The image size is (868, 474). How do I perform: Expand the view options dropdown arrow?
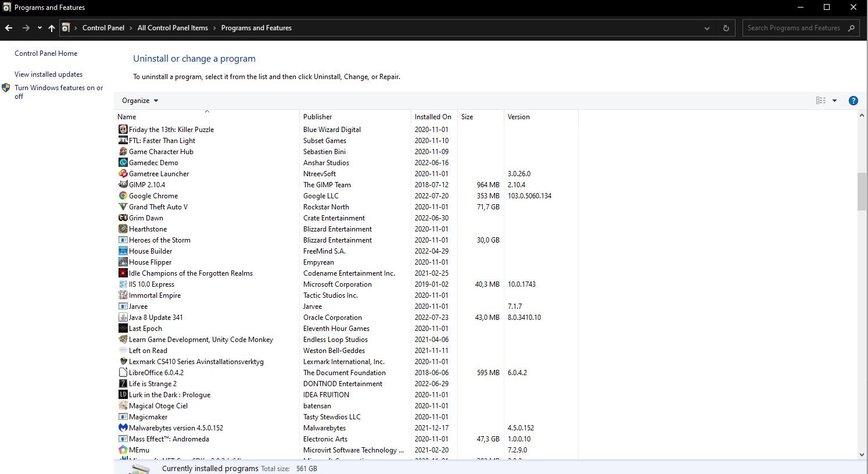point(834,101)
